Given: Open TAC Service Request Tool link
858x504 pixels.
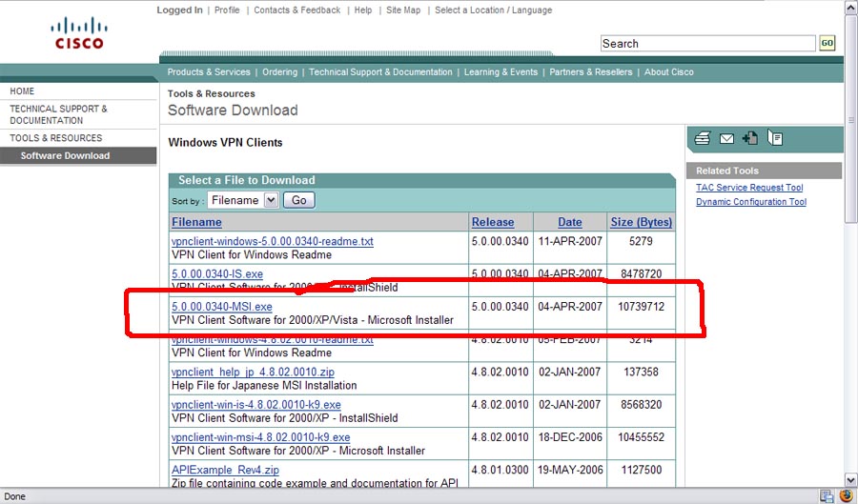Looking at the screenshot, I should point(749,188).
